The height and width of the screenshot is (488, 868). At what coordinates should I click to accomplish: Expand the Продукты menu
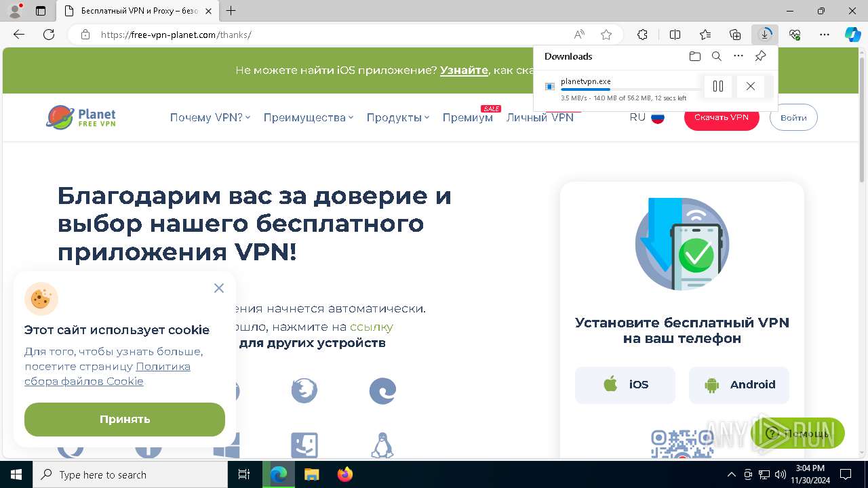click(398, 117)
